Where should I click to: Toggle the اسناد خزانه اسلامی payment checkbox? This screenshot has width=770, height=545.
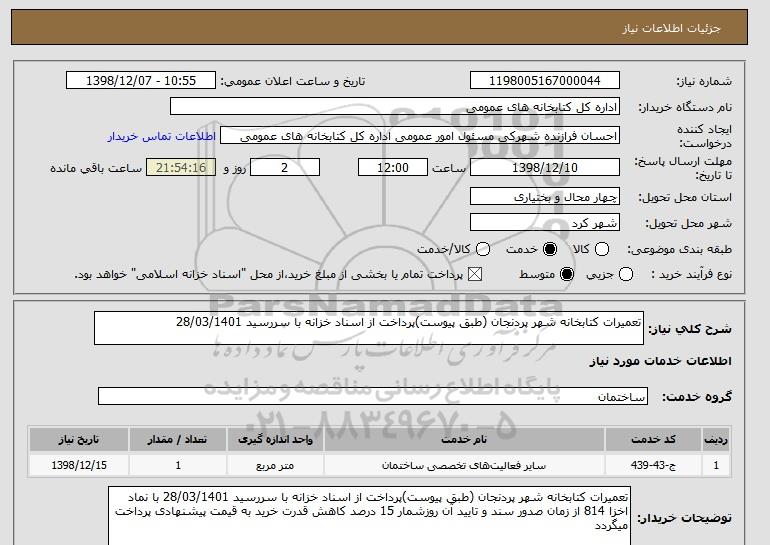[x=474, y=274]
